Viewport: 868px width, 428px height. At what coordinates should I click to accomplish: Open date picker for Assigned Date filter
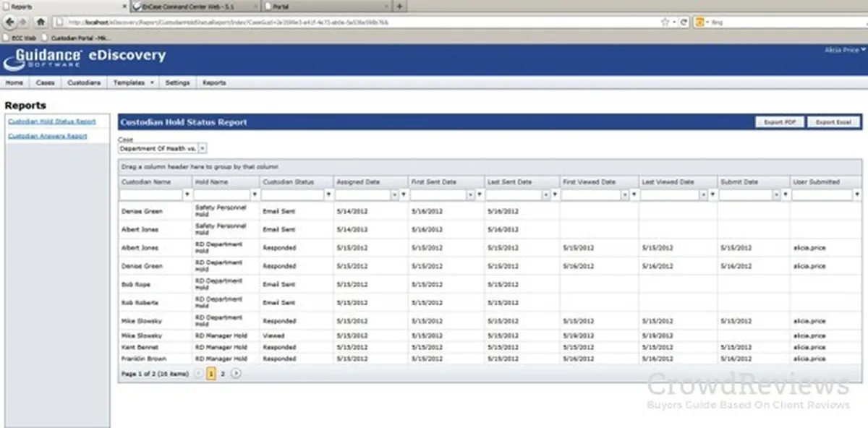395,195
